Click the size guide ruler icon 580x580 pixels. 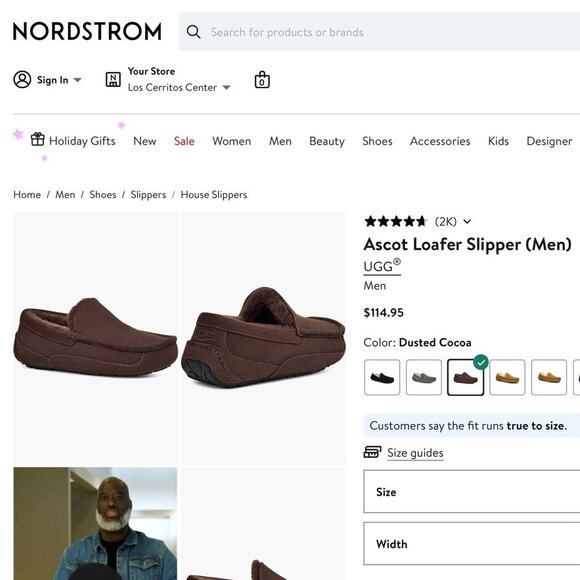tap(372, 452)
